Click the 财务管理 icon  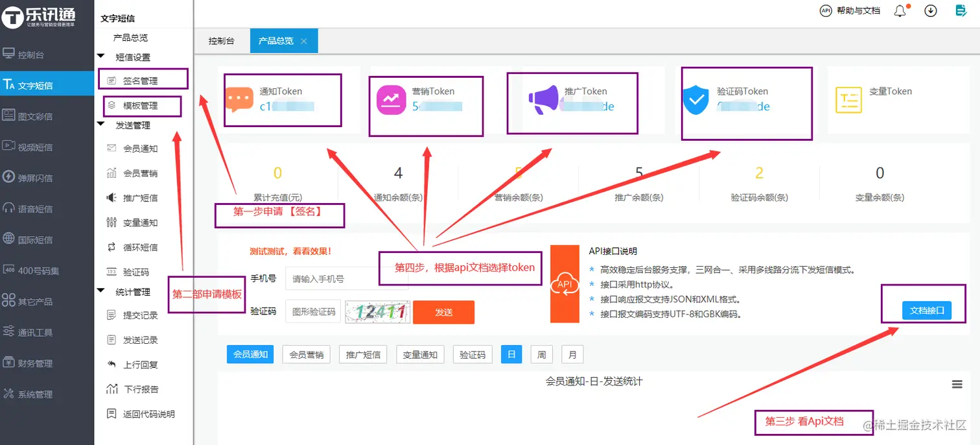pos(8,363)
